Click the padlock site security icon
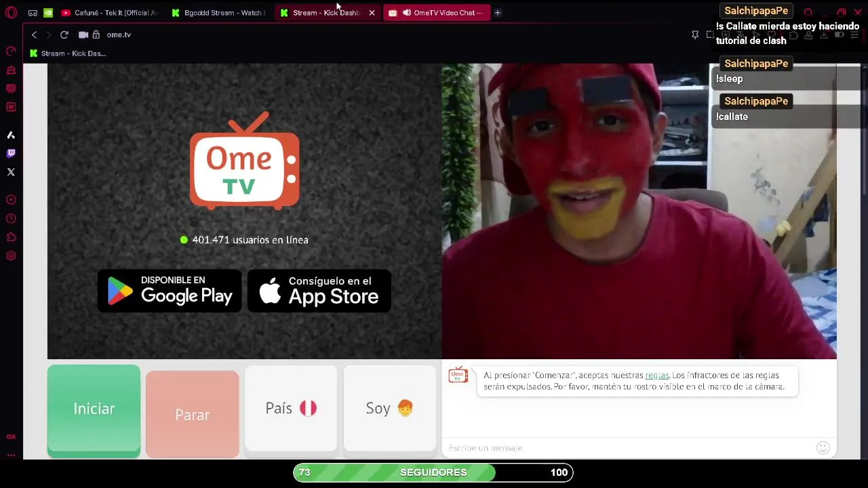Screen dimensions: 868x488 [x=96, y=35]
